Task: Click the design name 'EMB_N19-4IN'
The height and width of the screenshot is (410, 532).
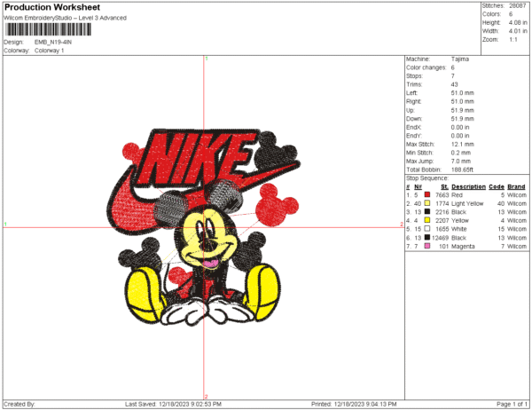Action: [53, 42]
